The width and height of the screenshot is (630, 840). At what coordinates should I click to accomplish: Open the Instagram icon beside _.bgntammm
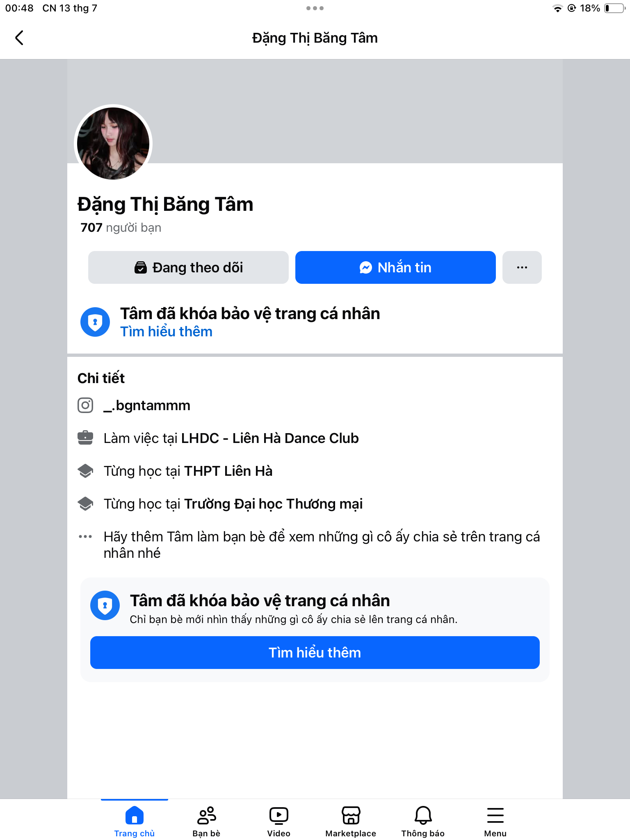[x=85, y=405]
